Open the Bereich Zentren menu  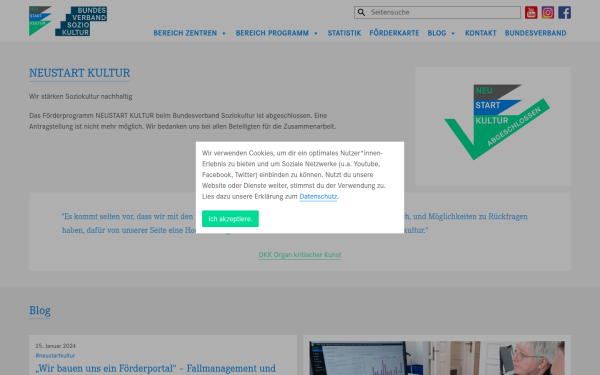(x=185, y=33)
